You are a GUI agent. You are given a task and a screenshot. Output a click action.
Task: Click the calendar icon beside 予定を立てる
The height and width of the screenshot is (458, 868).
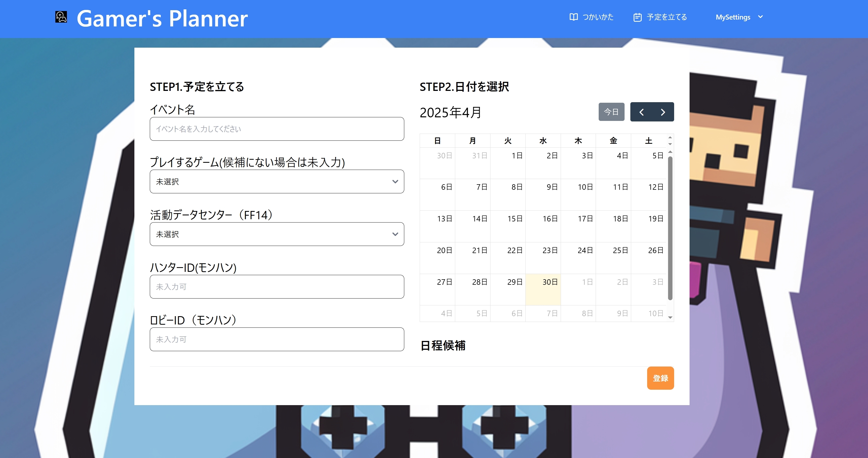point(637,17)
